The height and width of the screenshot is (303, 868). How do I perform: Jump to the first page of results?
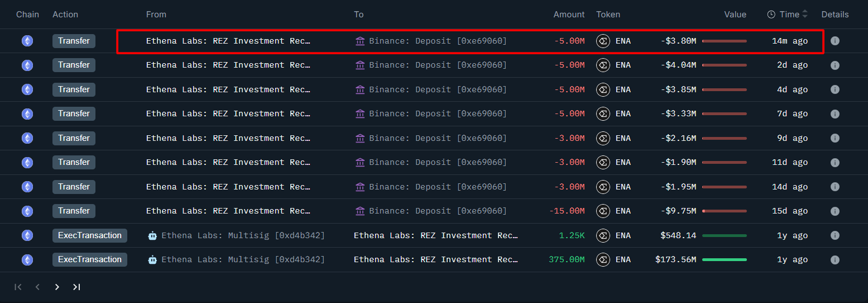[x=18, y=287]
